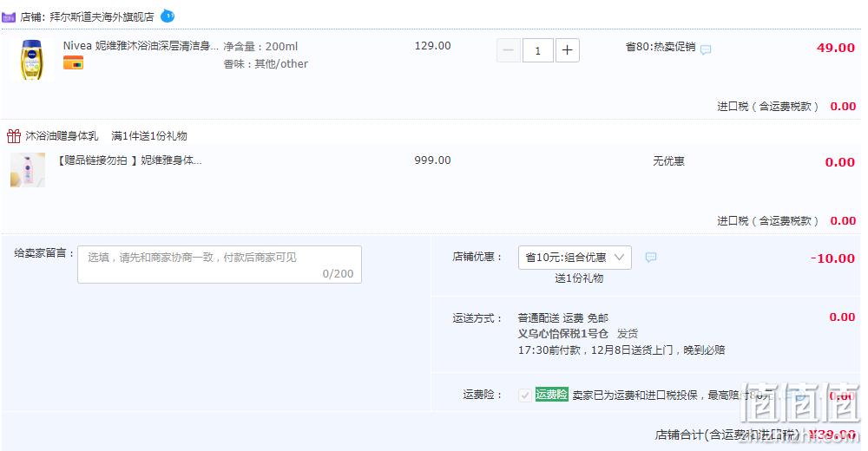The width and height of the screenshot is (868, 451).
Task: Click the 净含量：200ml specification text
Action: click(x=260, y=47)
